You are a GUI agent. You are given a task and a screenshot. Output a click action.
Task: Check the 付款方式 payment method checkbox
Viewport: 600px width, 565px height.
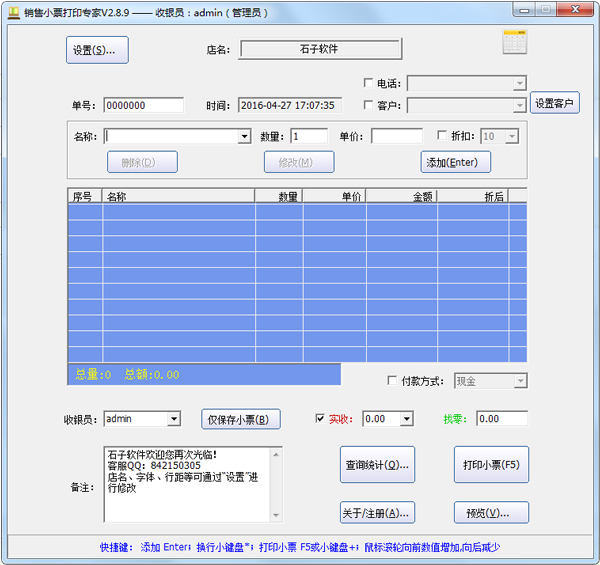392,381
